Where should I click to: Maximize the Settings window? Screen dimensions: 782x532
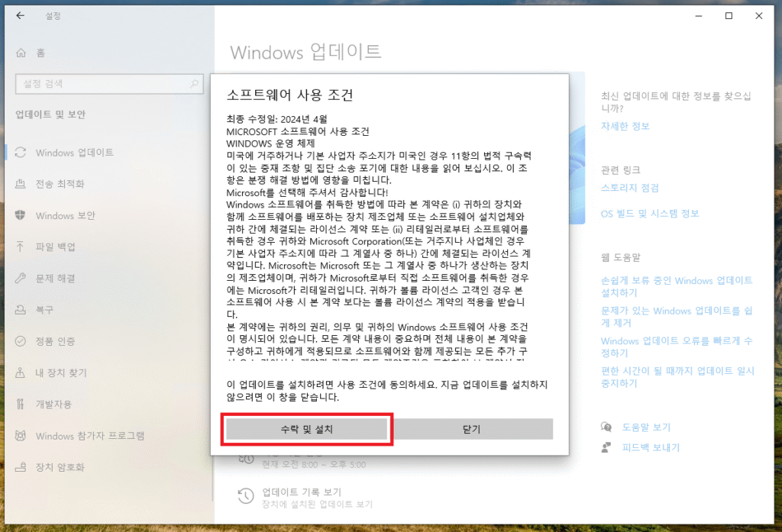click(x=729, y=16)
